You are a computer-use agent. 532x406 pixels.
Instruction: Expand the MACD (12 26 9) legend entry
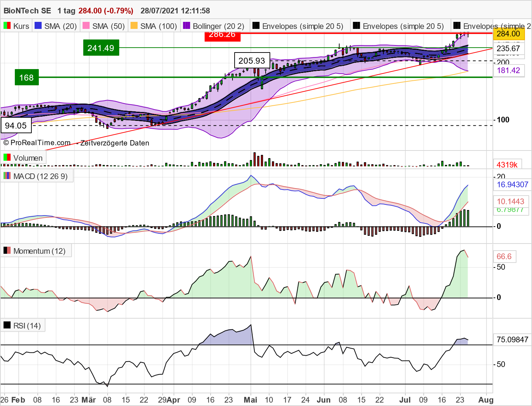40,176
